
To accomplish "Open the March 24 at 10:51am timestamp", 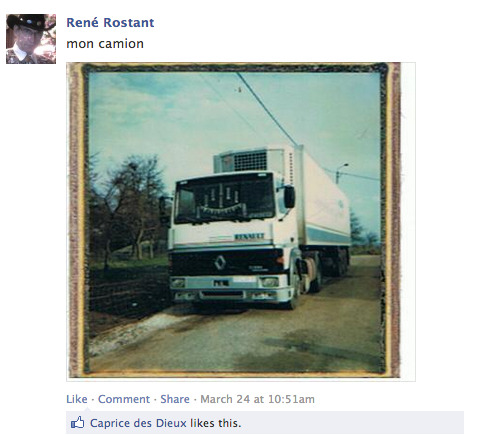I will coord(257,399).
